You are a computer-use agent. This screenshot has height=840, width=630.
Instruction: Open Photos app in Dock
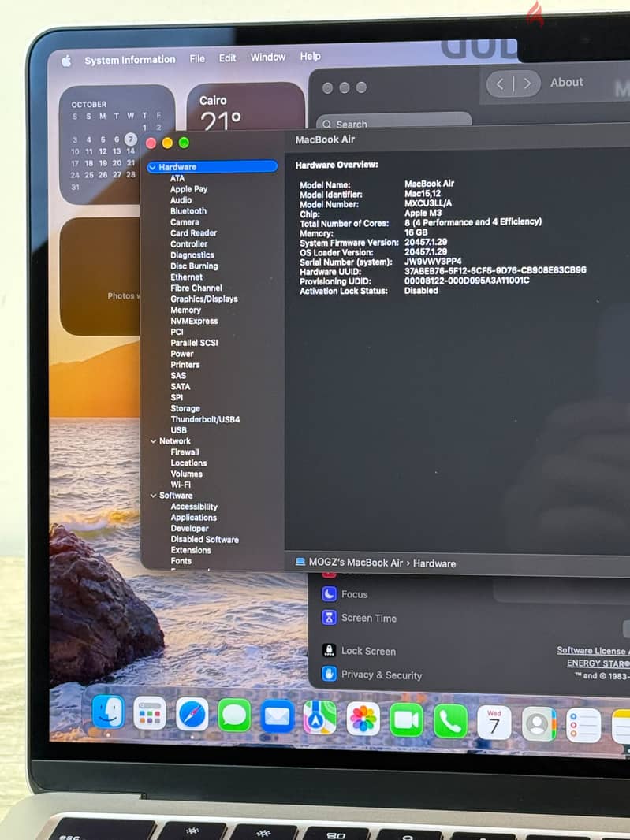point(363,719)
